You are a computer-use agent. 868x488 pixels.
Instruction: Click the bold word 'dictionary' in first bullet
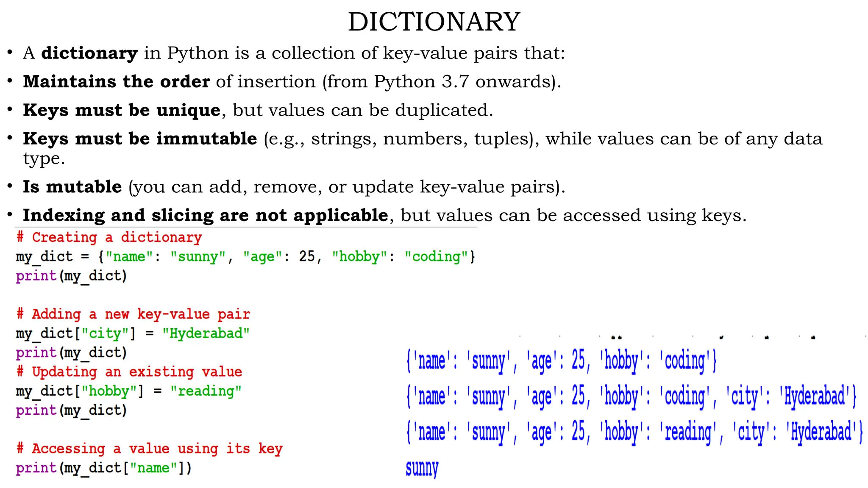[89, 53]
